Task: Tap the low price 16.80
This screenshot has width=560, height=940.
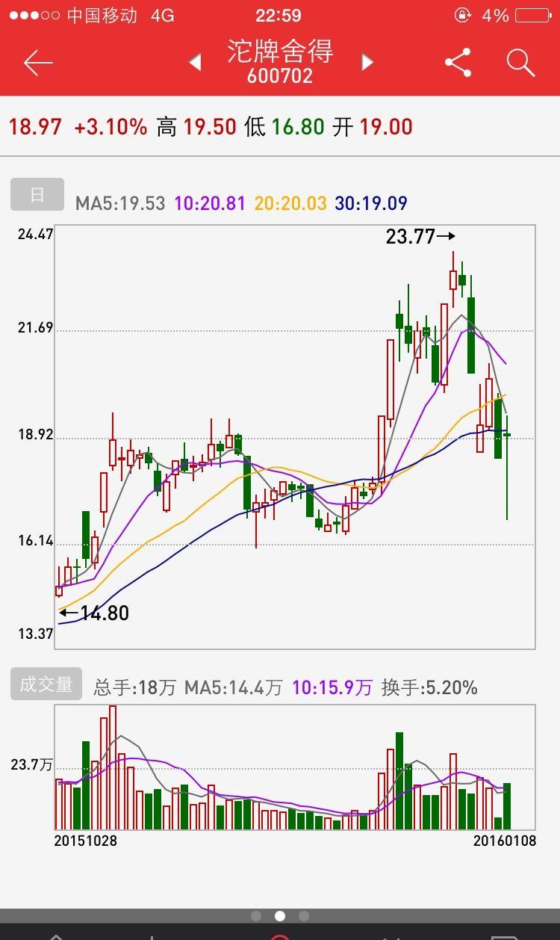Action: coord(298,126)
